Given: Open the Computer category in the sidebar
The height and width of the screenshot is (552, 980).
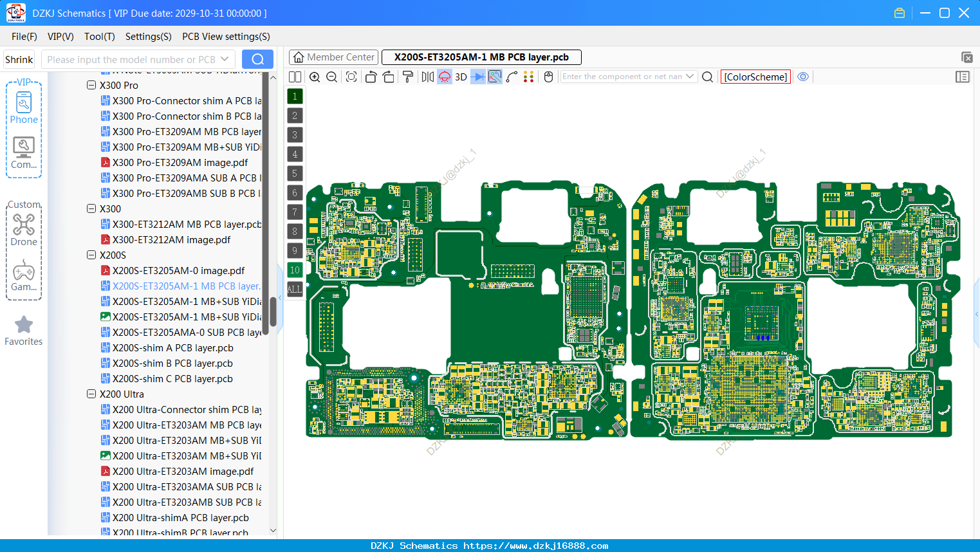Looking at the screenshot, I should click(x=24, y=153).
